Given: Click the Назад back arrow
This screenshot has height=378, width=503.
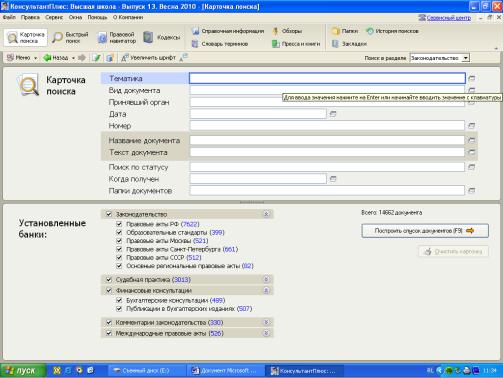Looking at the screenshot, I should tap(56, 58).
